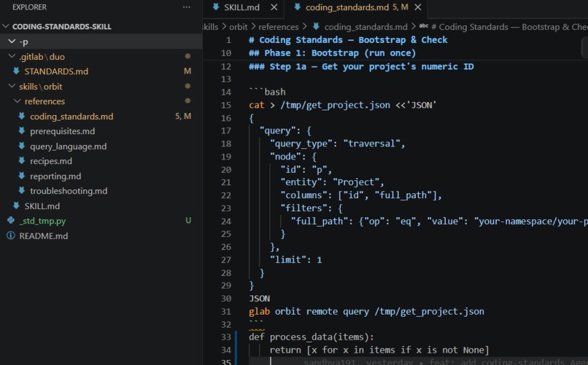Open recipes.md file

click(51, 161)
